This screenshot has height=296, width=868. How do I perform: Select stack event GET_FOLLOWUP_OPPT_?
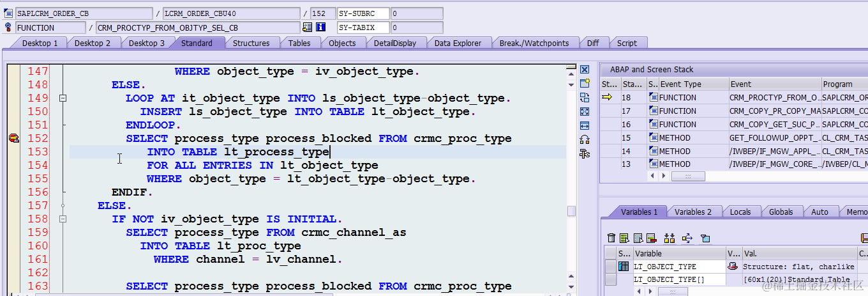[775, 137]
